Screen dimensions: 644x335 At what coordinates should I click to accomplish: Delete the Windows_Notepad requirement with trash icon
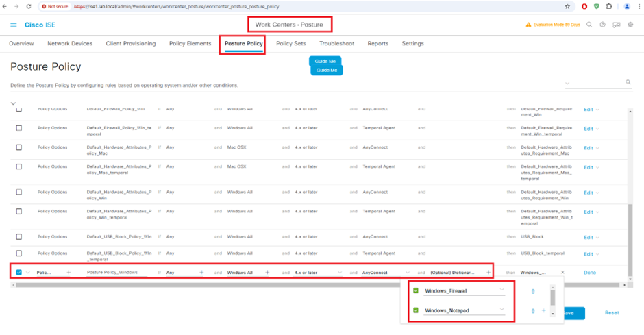click(x=533, y=311)
